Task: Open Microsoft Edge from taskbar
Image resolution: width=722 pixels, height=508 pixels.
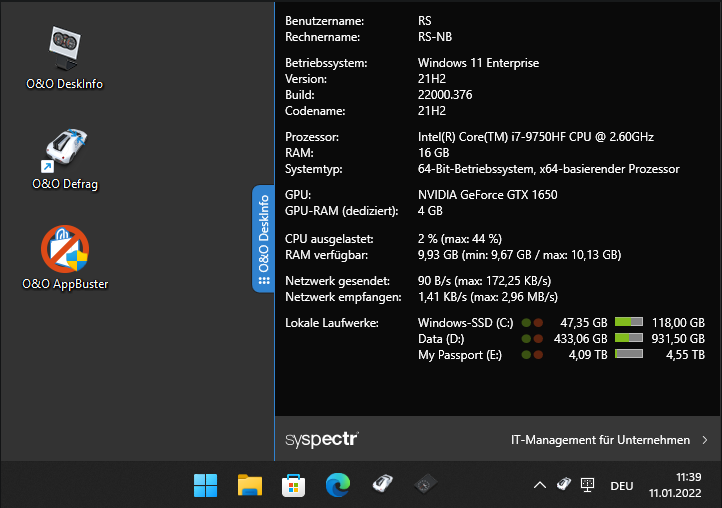Action: pyautogui.click(x=338, y=485)
